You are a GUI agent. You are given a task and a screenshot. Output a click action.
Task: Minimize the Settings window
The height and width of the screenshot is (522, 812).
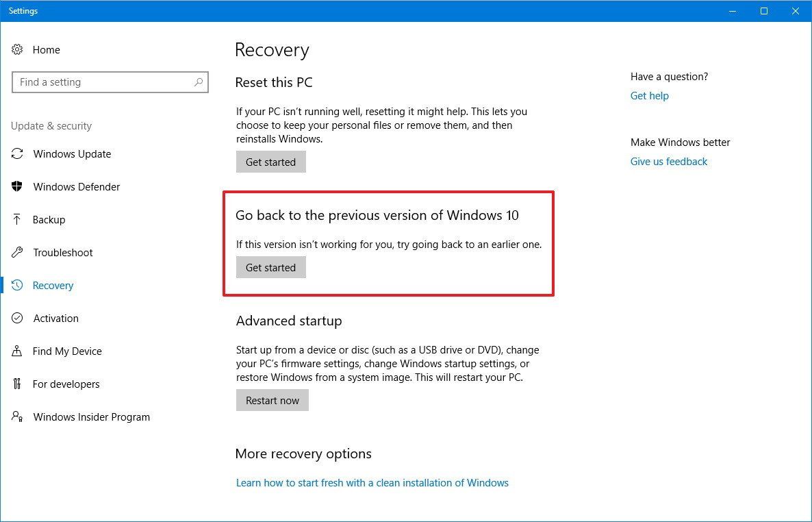pos(733,11)
